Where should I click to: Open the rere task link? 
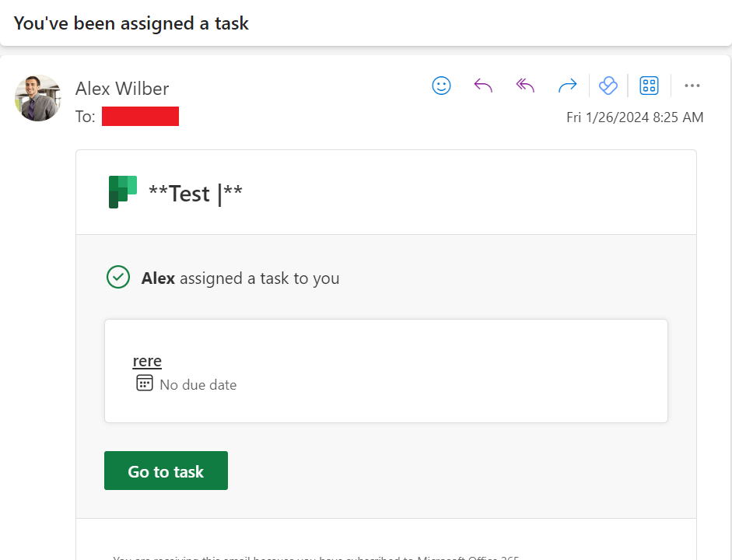(147, 361)
